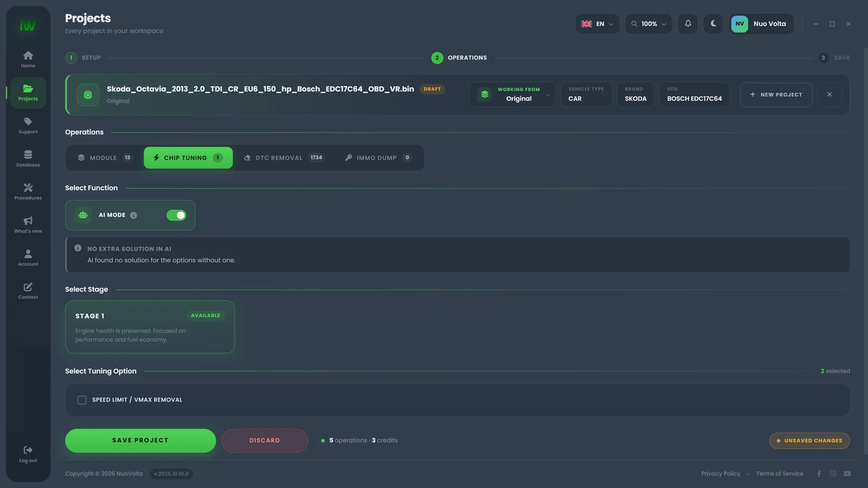Open the EN language dropdown
The width and height of the screenshot is (868, 488).
[597, 24]
